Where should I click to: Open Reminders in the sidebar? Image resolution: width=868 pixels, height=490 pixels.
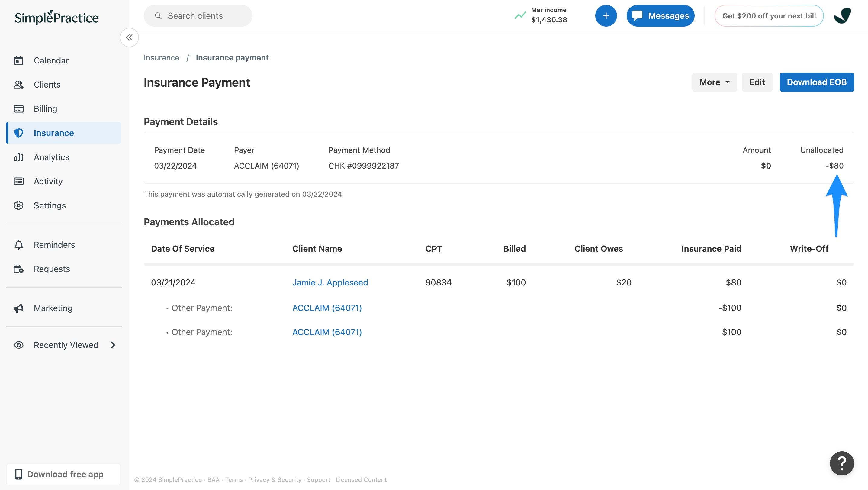[63, 245]
